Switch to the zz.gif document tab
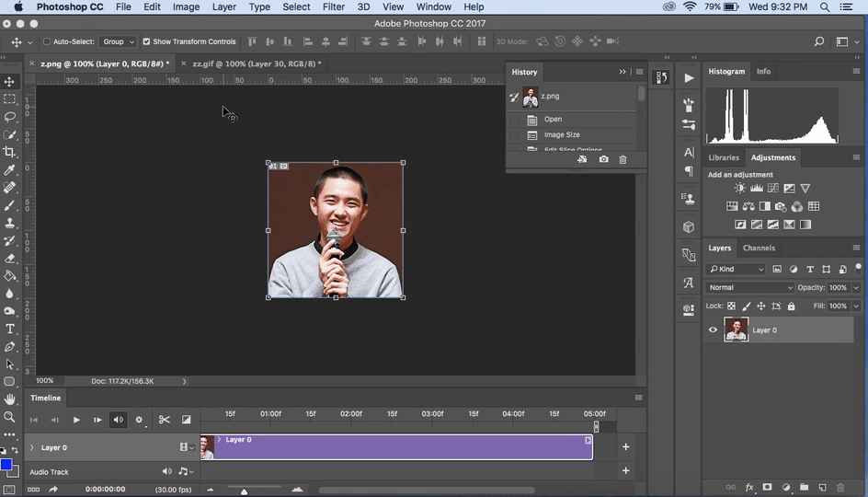Screen dimensions: 868x497 click(250, 64)
